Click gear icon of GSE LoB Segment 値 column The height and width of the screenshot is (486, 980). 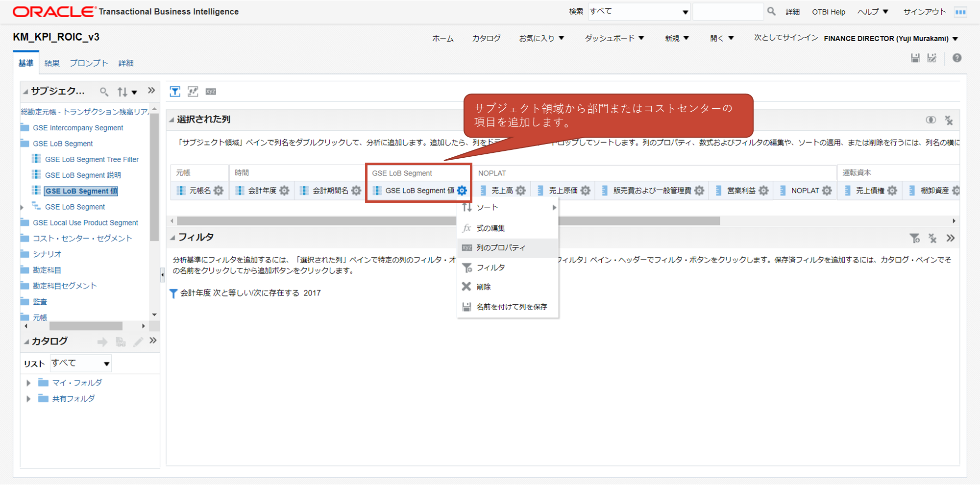462,191
